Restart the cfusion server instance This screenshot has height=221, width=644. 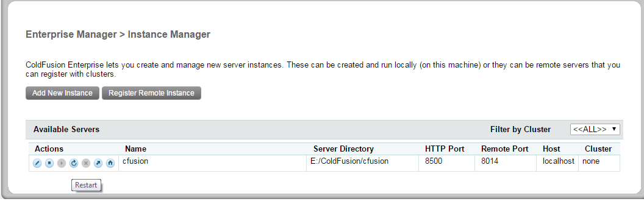pos(74,163)
